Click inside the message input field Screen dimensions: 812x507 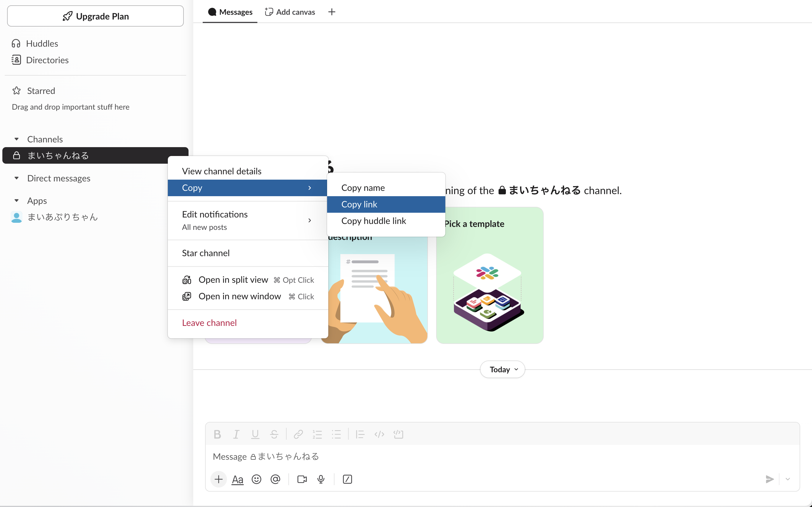coord(436,456)
